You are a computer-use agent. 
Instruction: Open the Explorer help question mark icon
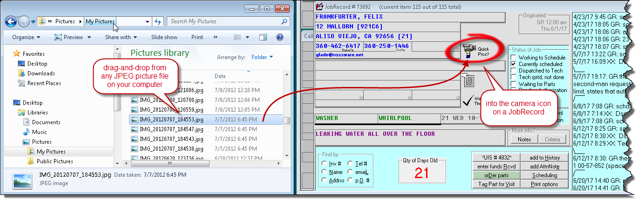click(x=280, y=37)
